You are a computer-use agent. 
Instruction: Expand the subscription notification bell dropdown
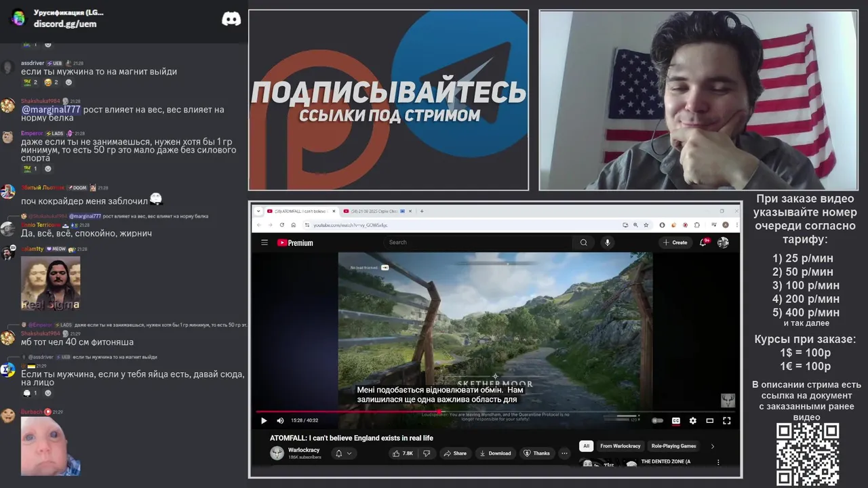pyautogui.click(x=344, y=453)
